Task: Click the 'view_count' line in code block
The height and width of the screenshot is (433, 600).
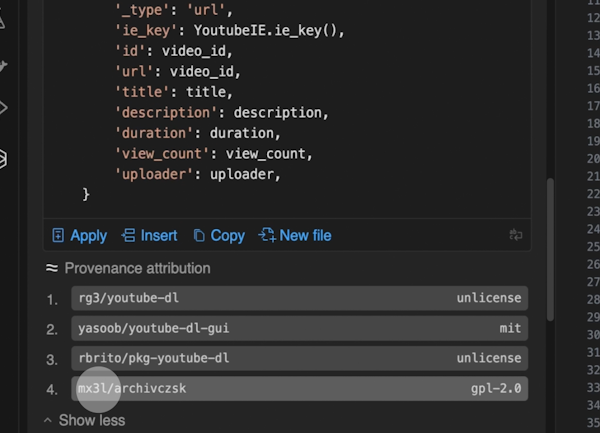Action: pos(213,153)
